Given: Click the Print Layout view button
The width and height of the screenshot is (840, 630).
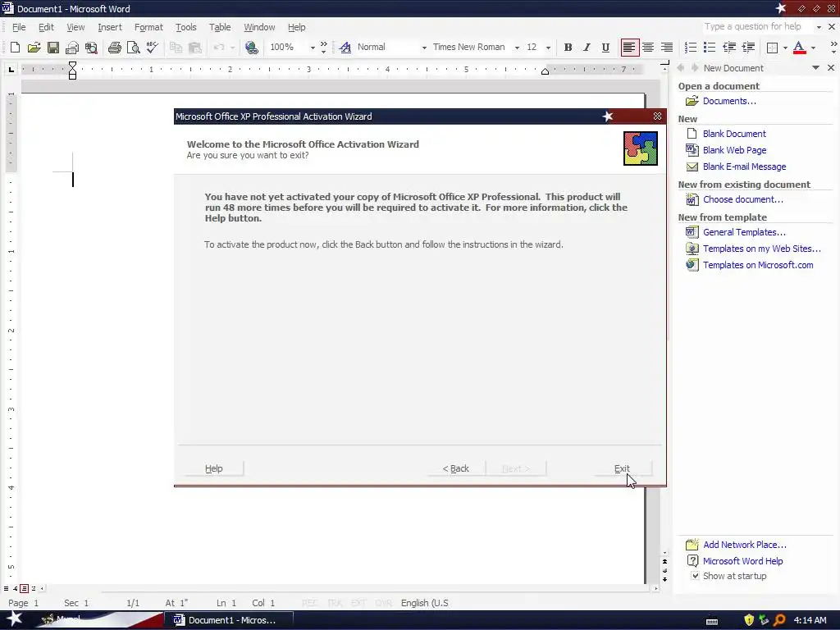Looking at the screenshot, I should coord(24,588).
